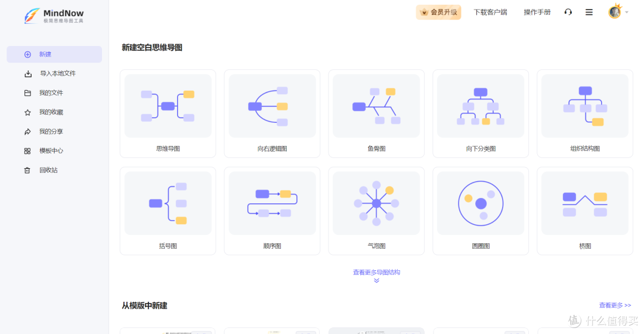The height and width of the screenshot is (334, 644).
Task: Click the crown icon in 会员升级
Action: tap(424, 13)
